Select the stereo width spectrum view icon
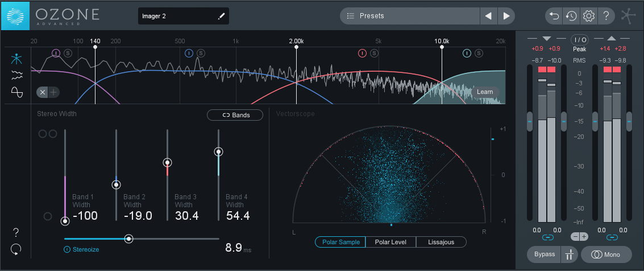Viewport: 644px width, 271px height. (16, 59)
